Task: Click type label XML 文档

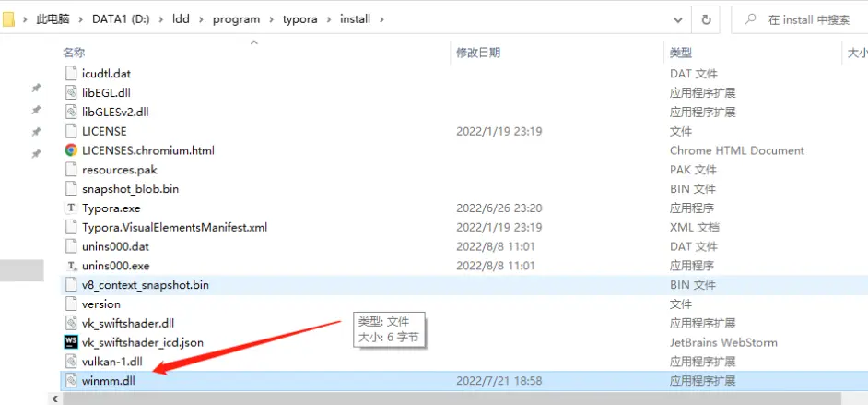Action: 695,227
